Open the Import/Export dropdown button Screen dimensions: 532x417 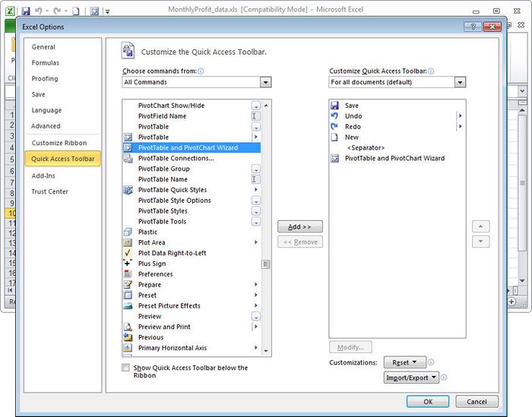click(412, 378)
